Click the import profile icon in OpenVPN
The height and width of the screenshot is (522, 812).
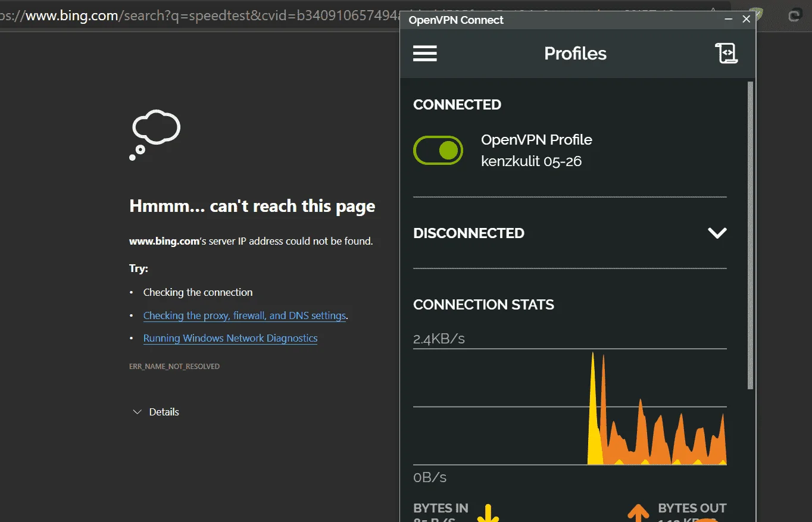pos(726,54)
